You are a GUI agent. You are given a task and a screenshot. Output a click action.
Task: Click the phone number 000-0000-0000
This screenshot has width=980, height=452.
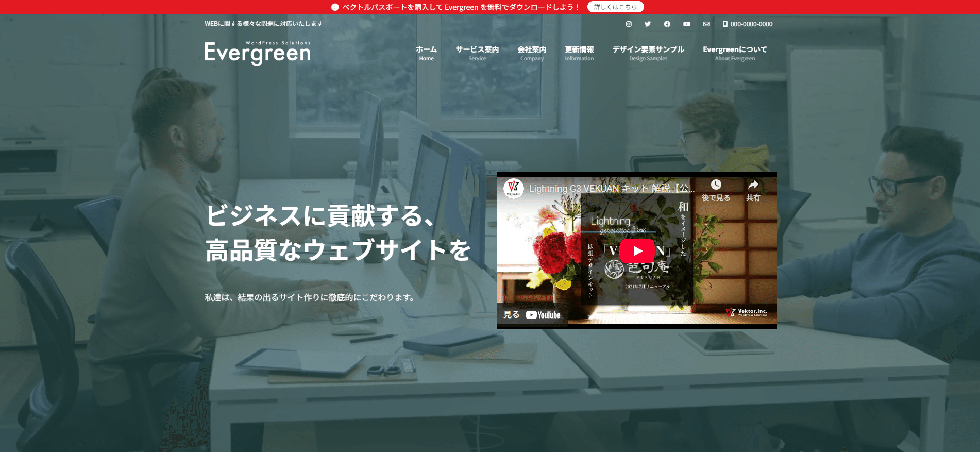click(x=748, y=24)
